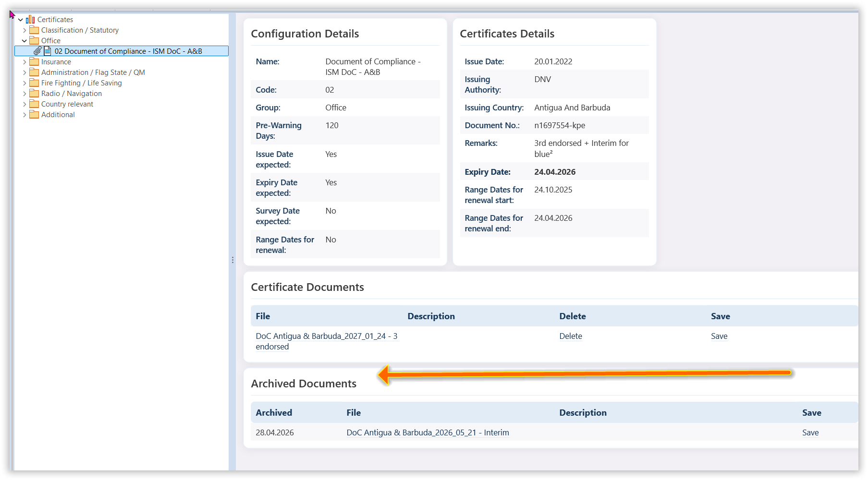Click the File column header in Certificate Documents
This screenshot has width=868, height=480.
(263, 316)
